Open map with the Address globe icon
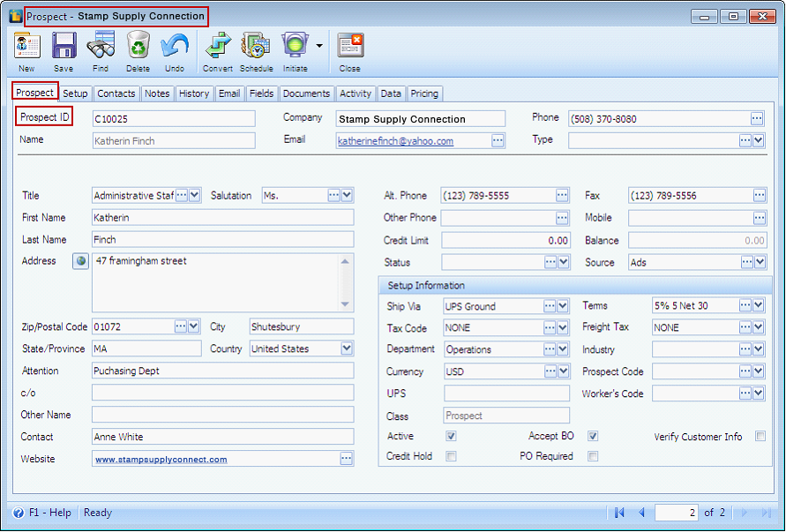The width and height of the screenshot is (786, 532). click(80, 261)
